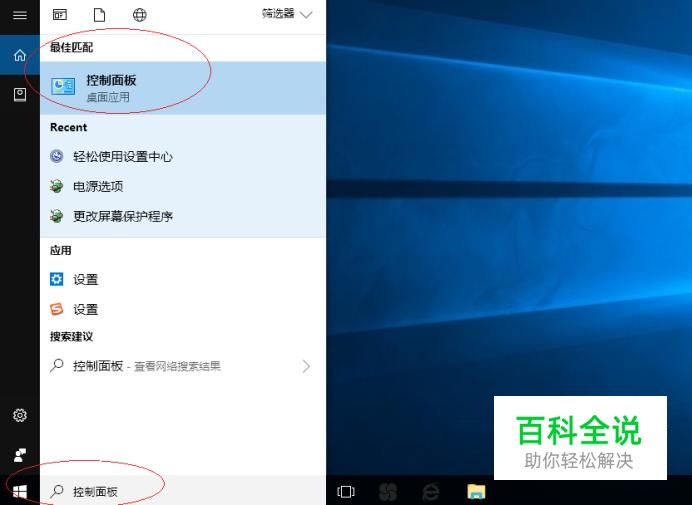Open the blue gear 设置 app
The height and width of the screenshot is (505, 692).
click(183, 279)
